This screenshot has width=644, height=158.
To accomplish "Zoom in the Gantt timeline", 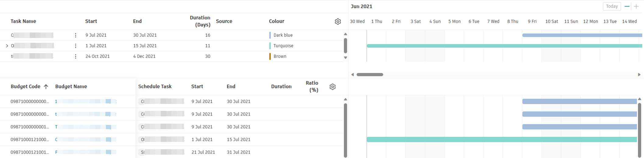I will click(x=636, y=6).
